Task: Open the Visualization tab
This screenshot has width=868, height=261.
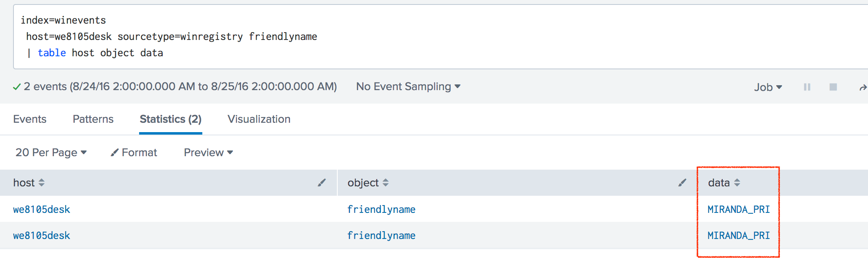Action: click(x=259, y=119)
